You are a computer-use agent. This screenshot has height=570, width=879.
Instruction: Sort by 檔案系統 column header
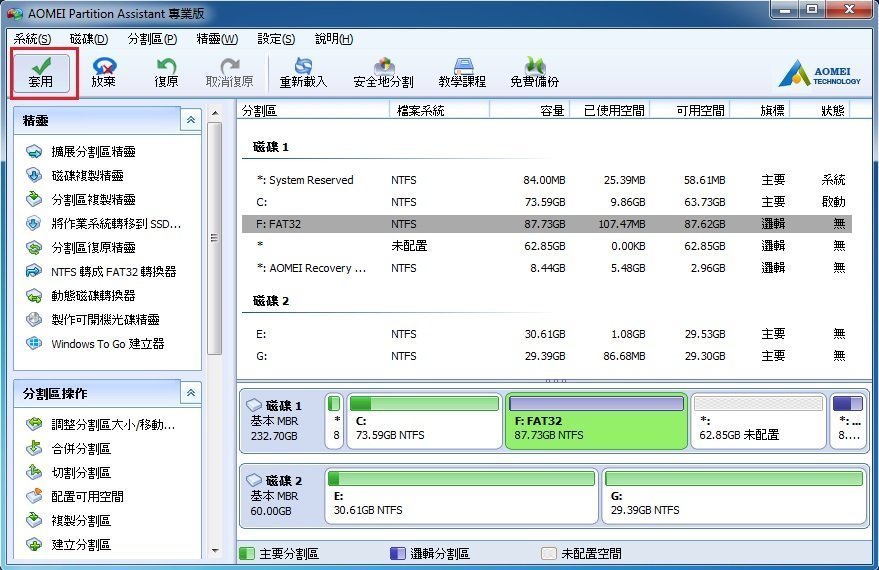[440, 110]
